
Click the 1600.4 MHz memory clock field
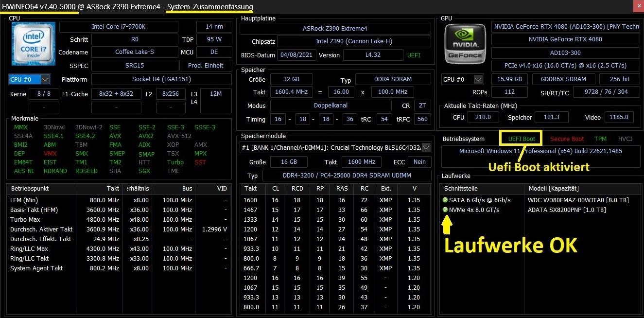point(291,92)
